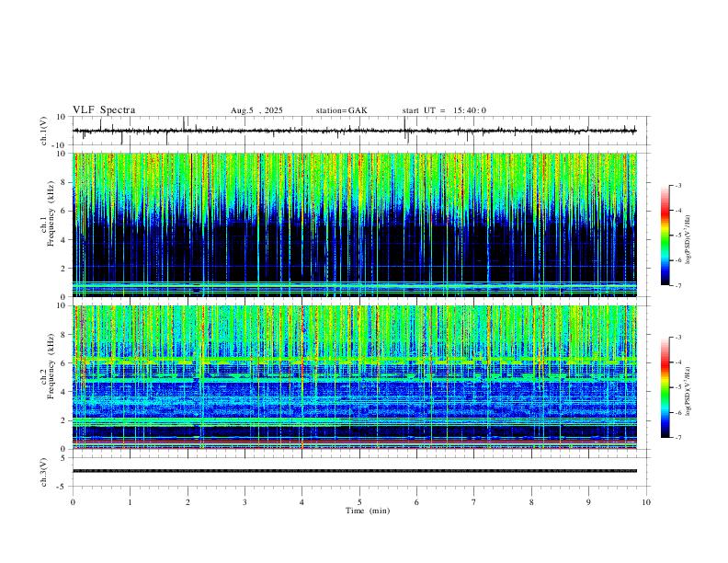Screen dimensions: 728x563
Task: Click the ch.2 "Frequency (kHz)" axis label
Action: [x=51, y=366]
